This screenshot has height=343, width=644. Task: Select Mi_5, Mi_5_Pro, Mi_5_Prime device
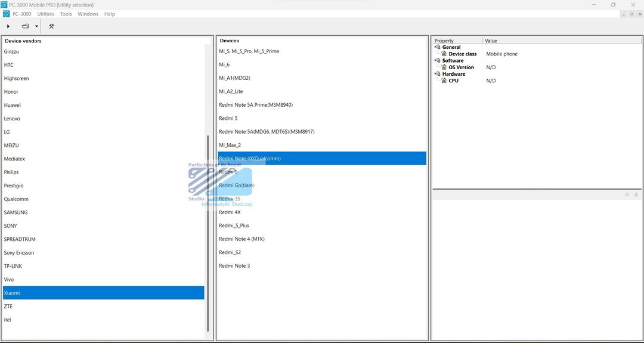coord(322,51)
